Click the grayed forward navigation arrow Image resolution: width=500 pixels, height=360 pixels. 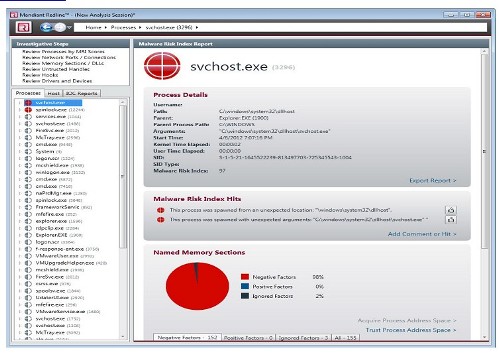click(x=60, y=27)
